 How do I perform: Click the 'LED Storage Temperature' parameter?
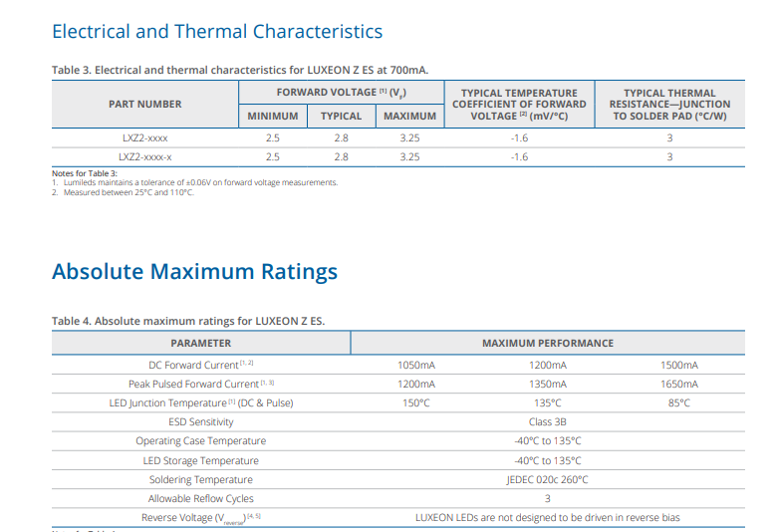point(201,460)
